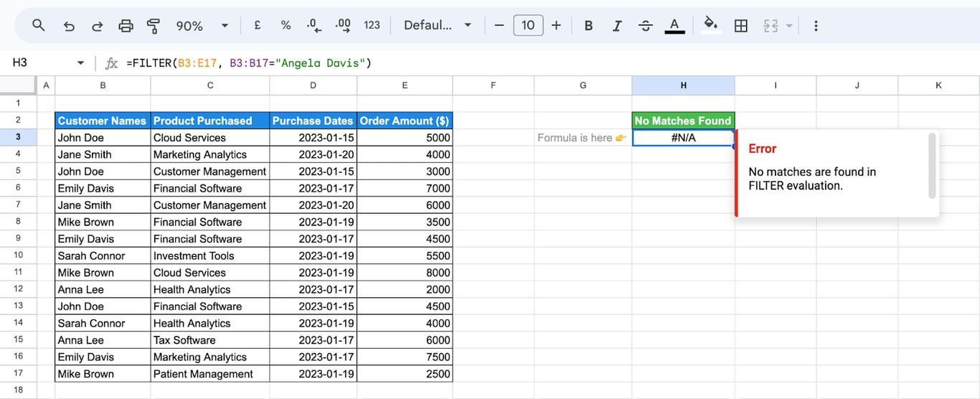Click the Purchase Dates header cell
980x399 pixels.
313,121
